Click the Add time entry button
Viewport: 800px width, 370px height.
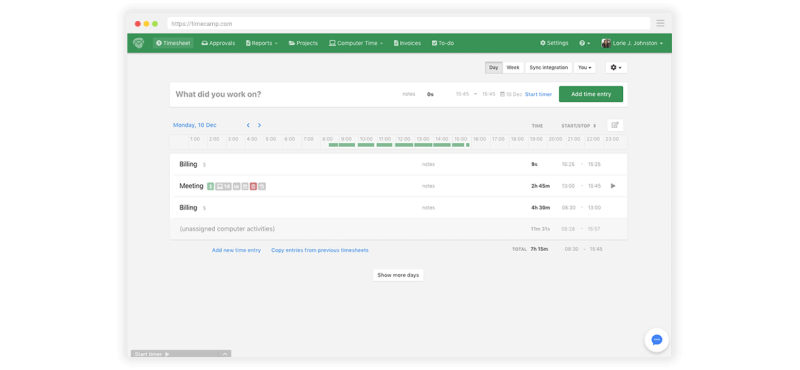(x=591, y=94)
